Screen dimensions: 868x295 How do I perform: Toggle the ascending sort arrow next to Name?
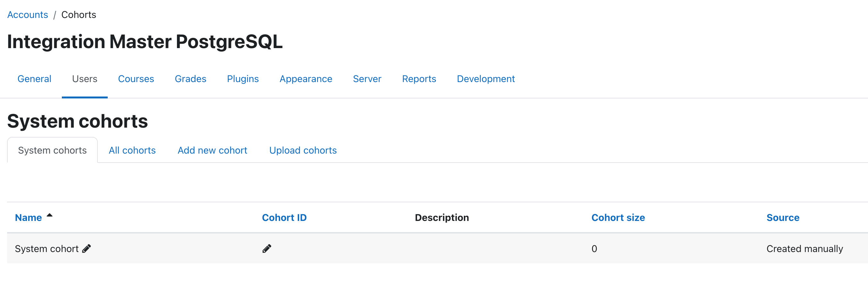coord(50,215)
